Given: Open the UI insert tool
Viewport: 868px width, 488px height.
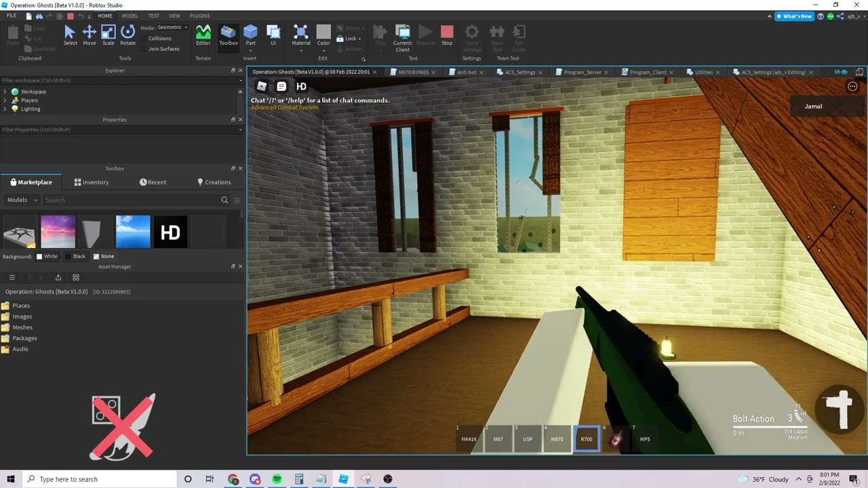Looking at the screenshot, I should [x=273, y=35].
